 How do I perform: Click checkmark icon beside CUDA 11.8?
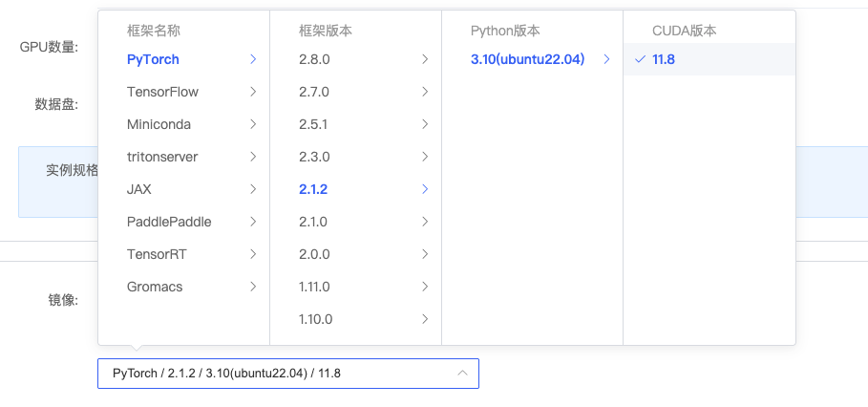(641, 59)
